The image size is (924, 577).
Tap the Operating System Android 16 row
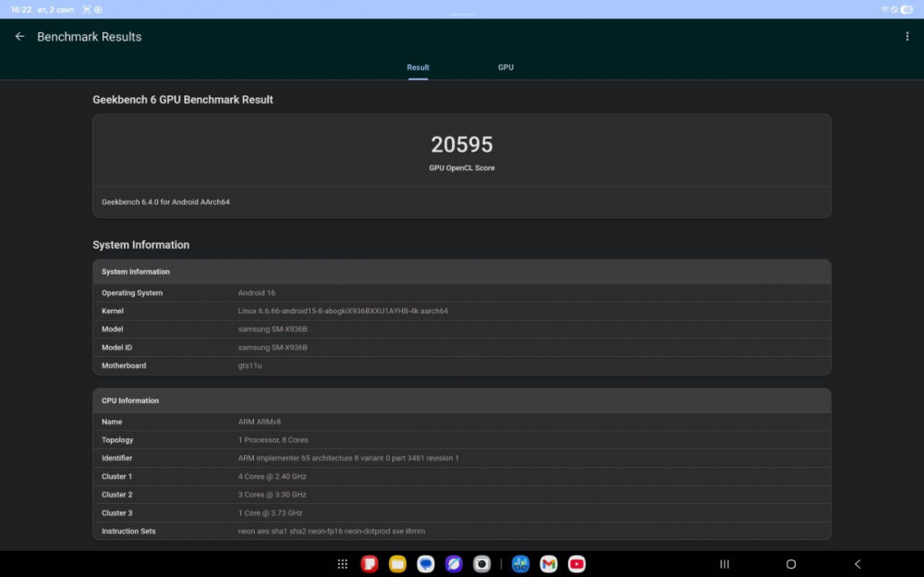point(461,293)
